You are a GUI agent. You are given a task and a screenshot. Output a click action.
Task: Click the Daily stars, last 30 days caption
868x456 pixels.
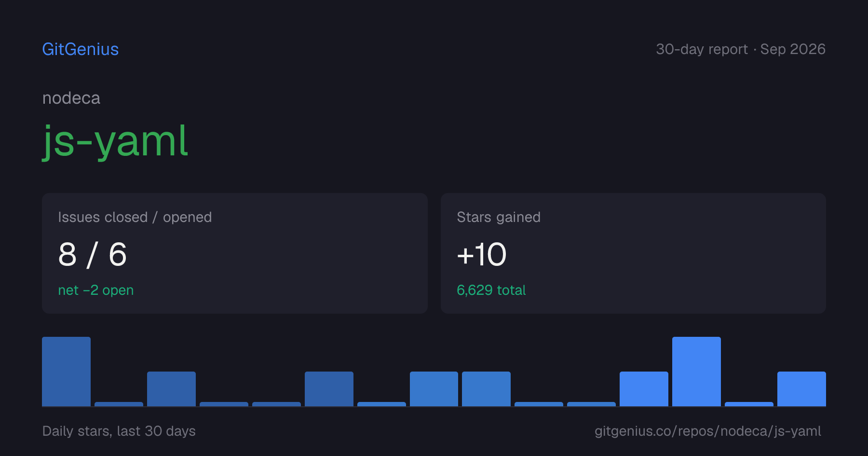click(119, 431)
